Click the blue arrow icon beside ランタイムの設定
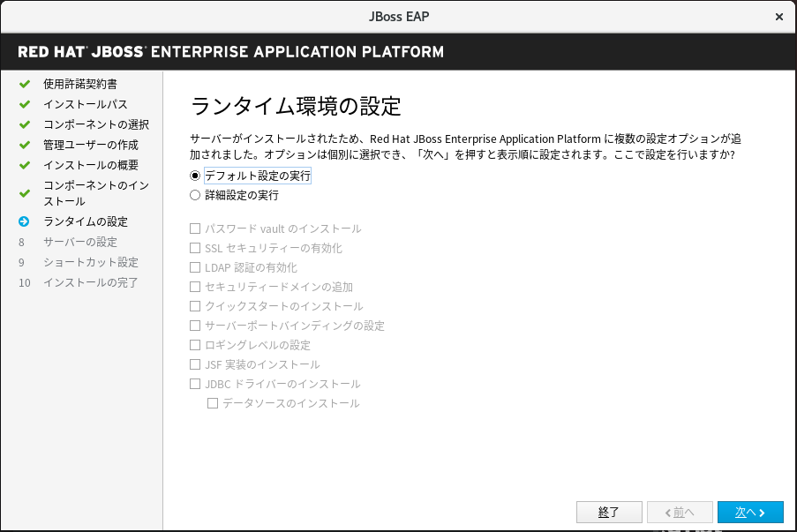This screenshot has height=532, width=797. click(24, 221)
